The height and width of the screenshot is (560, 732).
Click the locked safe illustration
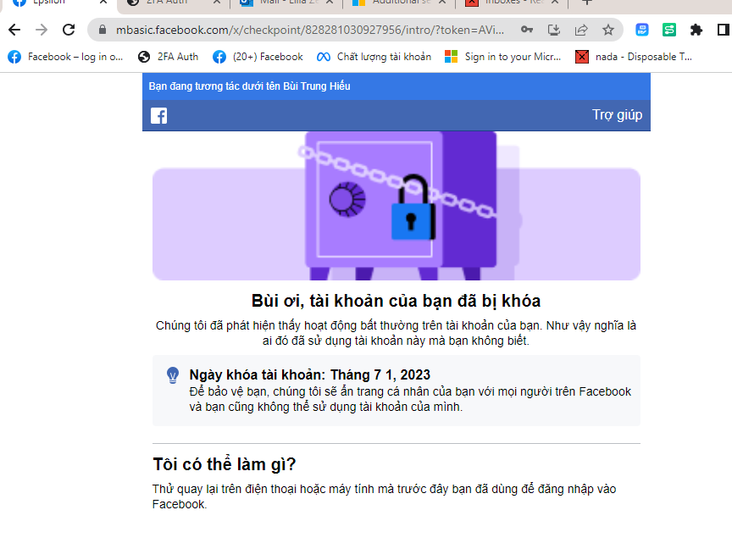tap(396, 206)
